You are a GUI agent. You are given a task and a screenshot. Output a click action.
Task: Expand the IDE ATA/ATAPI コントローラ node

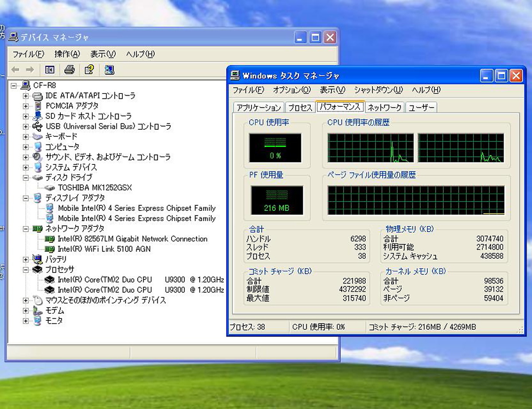pyautogui.click(x=26, y=96)
